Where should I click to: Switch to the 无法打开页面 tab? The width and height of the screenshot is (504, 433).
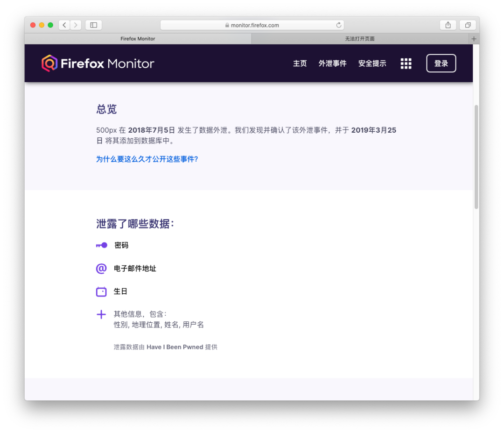click(360, 39)
